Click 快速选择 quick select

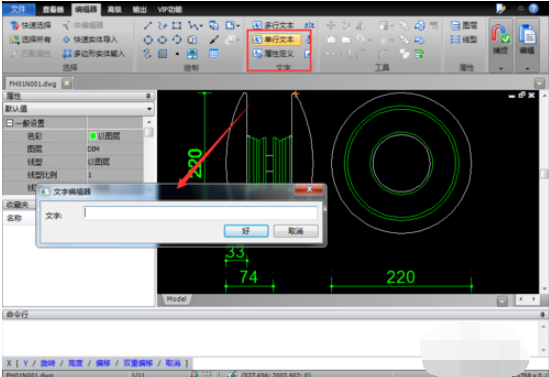(x=30, y=25)
